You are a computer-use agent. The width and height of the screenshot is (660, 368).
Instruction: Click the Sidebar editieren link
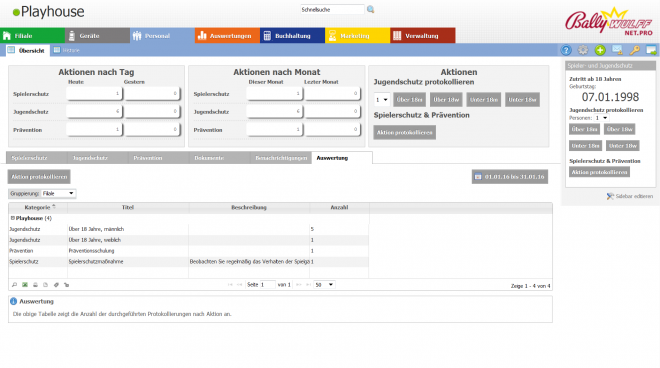[x=634, y=196]
